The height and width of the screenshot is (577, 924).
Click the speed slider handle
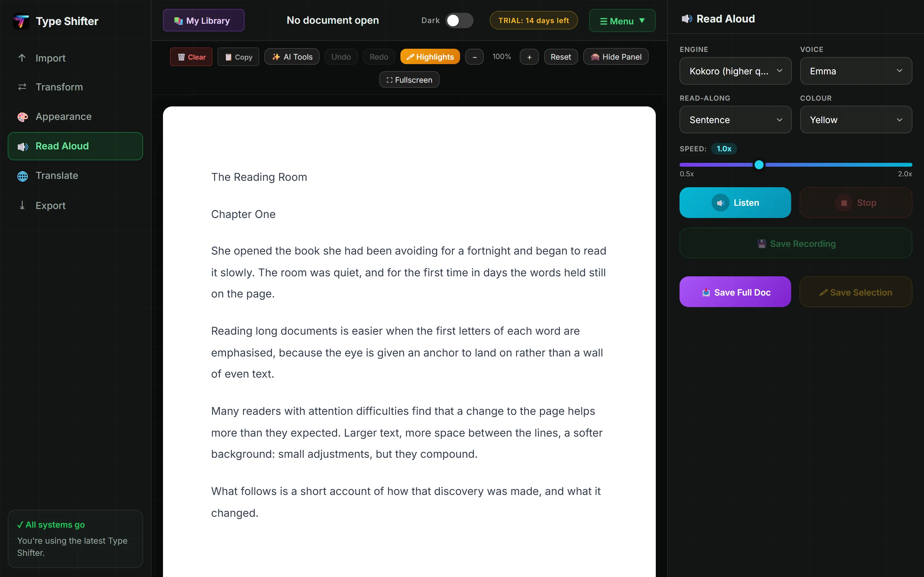pyautogui.click(x=759, y=164)
